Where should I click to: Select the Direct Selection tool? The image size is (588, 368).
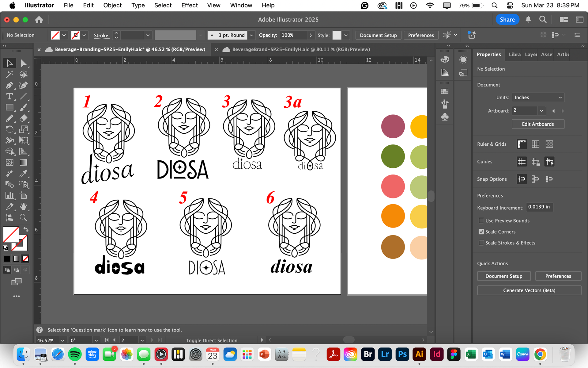pyautogui.click(x=23, y=63)
